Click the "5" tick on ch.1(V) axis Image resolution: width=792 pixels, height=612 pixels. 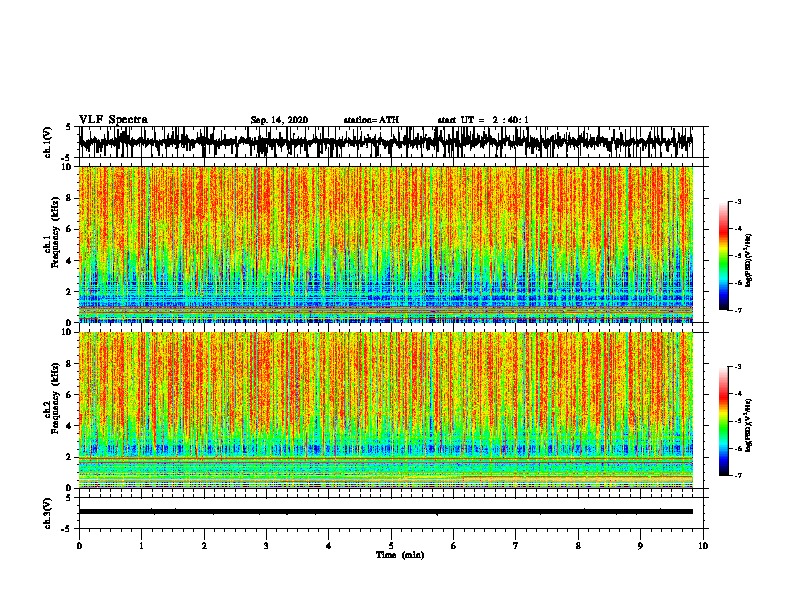pos(69,127)
